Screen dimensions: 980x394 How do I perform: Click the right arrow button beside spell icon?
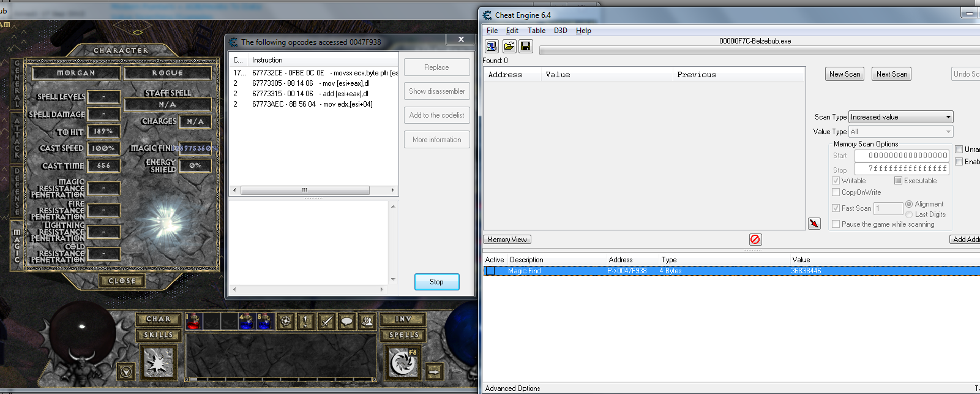pyautogui.click(x=434, y=372)
